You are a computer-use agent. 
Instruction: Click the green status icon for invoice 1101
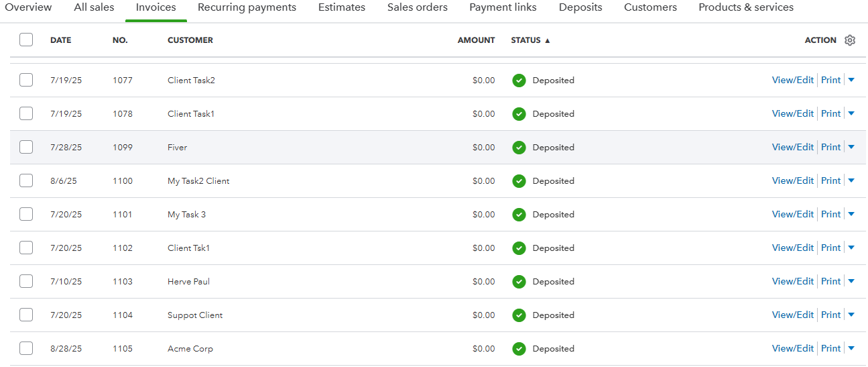[x=519, y=215]
